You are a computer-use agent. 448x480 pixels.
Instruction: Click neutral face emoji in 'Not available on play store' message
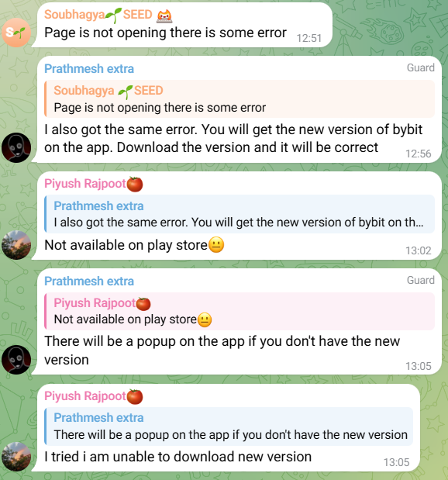click(x=216, y=245)
